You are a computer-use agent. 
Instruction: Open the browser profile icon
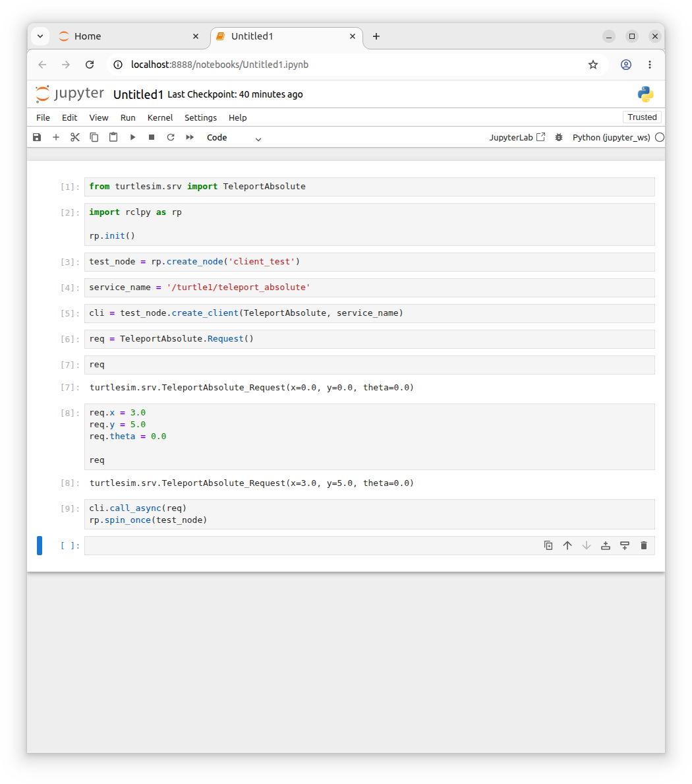[626, 65]
